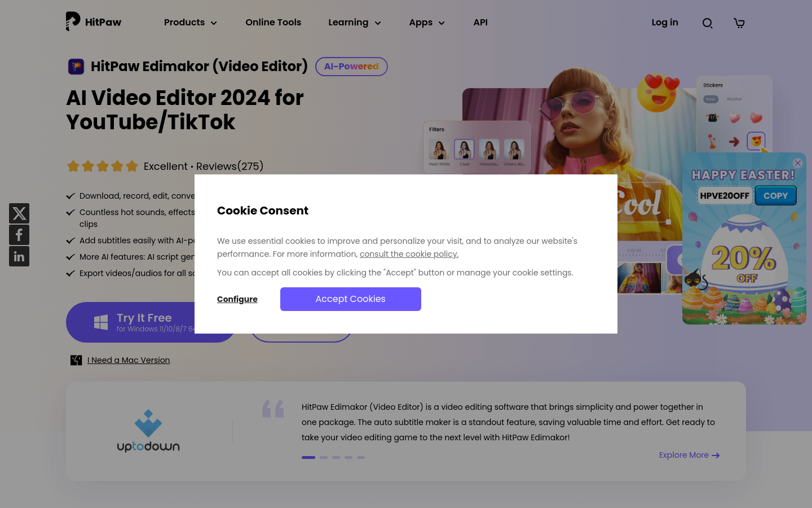Image resolution: width=812 pixels, height=508 pixels.
Task: Click the heart-eyes emoji sticker
Action: point(658,93)
